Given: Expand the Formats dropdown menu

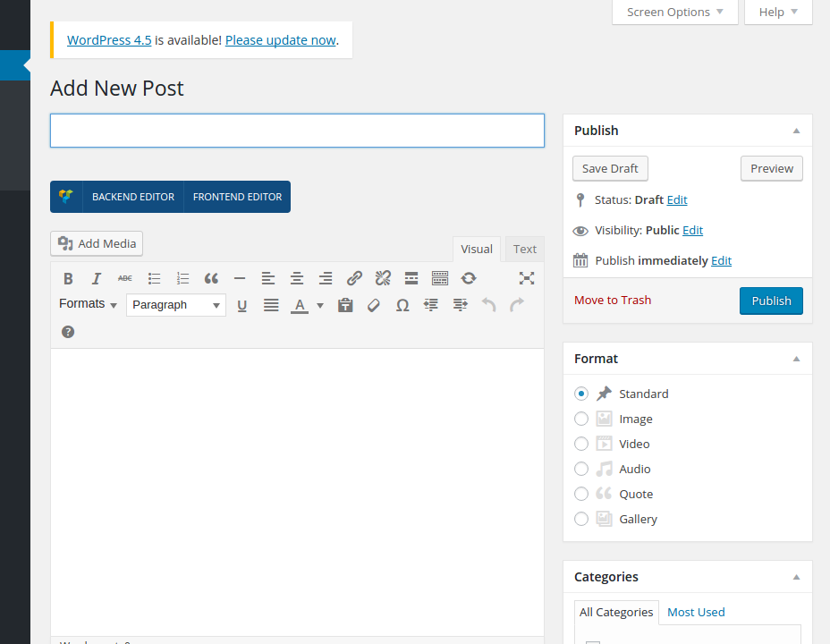Looking at the screenshot, I should (x=88, y=304).
